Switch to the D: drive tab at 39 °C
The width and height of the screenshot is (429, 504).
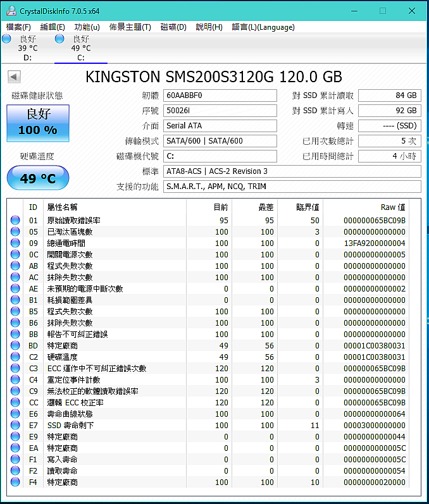[x=28, y=48]
